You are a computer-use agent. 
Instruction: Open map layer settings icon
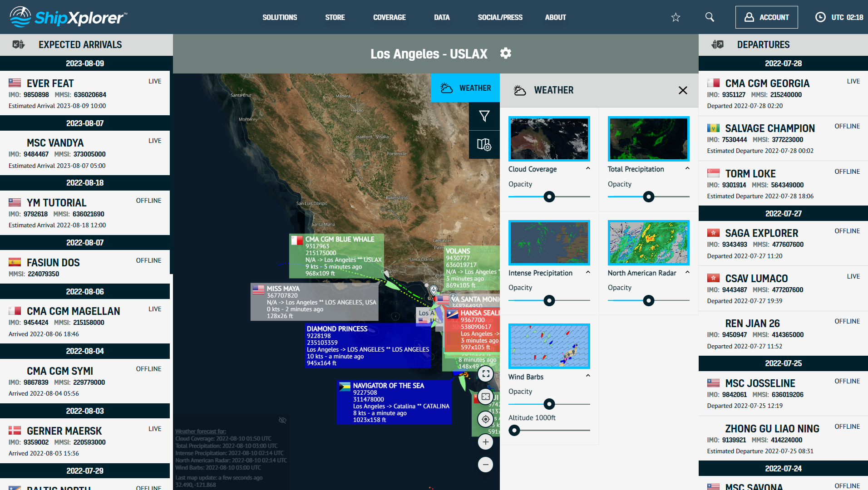[484, 145]
